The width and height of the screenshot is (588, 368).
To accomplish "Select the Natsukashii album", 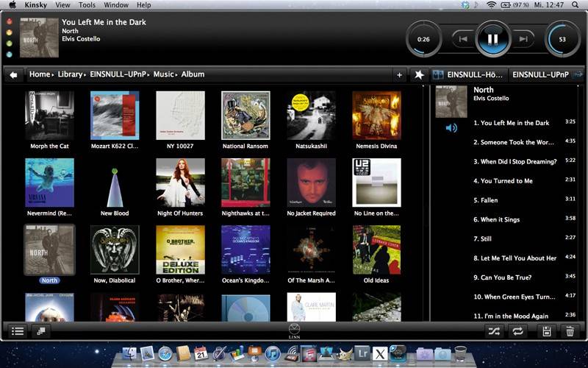I will 311,116.
